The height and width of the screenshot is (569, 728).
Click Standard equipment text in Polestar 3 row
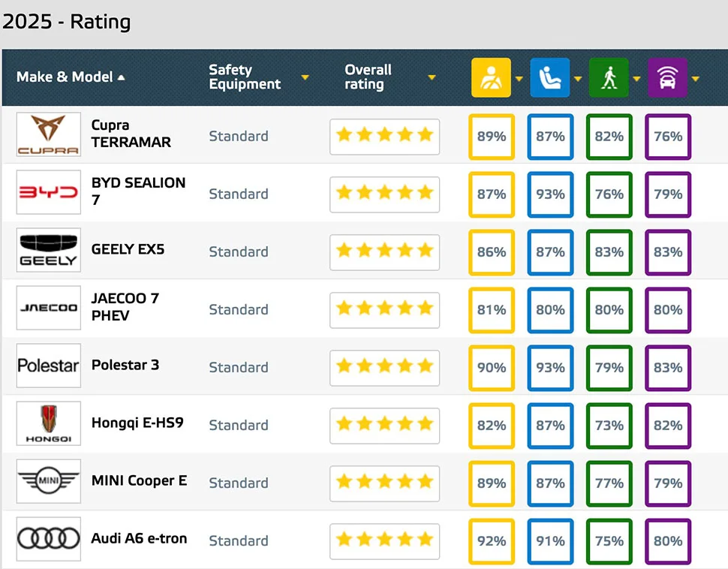pyautogui.click(x=239, y=367)
